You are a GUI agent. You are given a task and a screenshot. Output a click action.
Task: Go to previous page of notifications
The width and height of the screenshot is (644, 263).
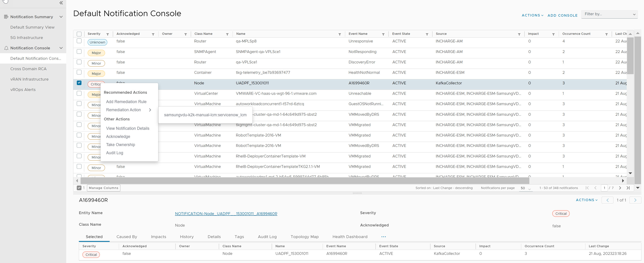[x=595, y=188]
